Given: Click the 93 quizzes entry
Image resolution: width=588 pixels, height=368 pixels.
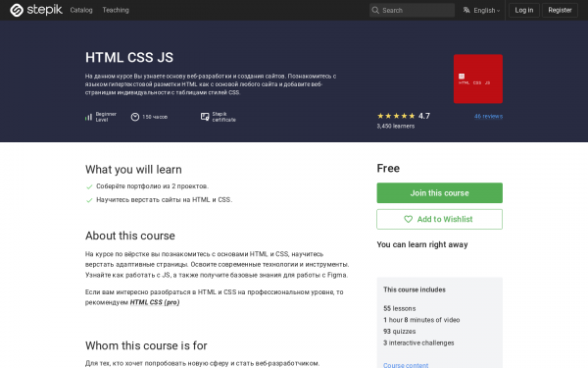Looking at the screenshot, I should click(400, 332).
